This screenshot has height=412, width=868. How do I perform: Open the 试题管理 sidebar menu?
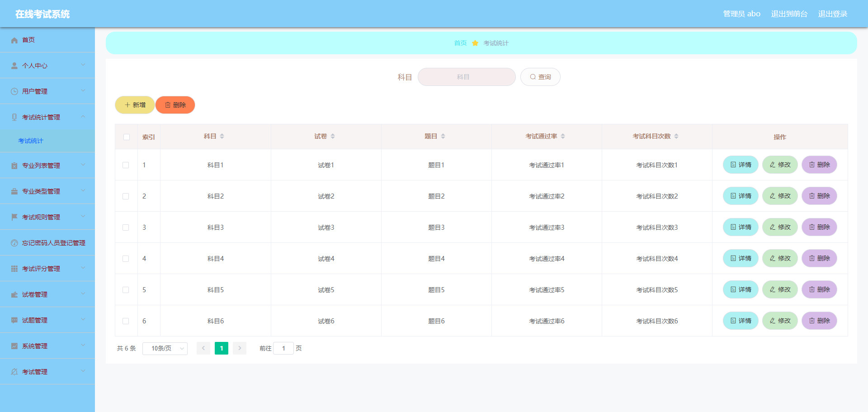(47, 320)
